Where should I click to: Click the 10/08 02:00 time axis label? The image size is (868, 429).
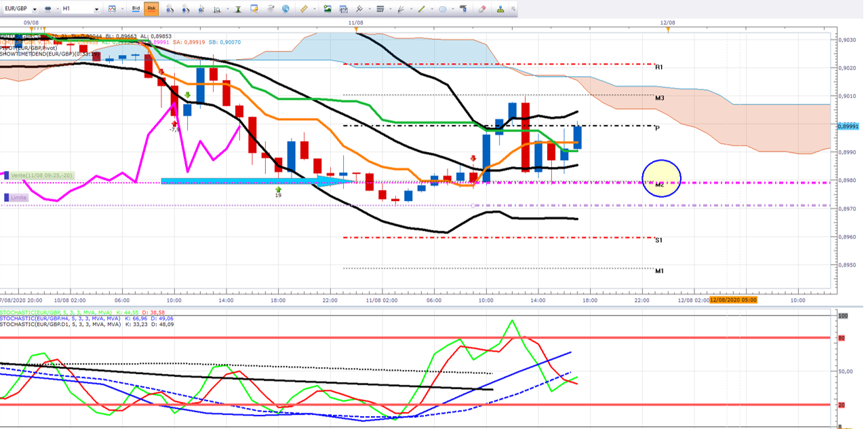pyautogui.click(x=70, y=299)
